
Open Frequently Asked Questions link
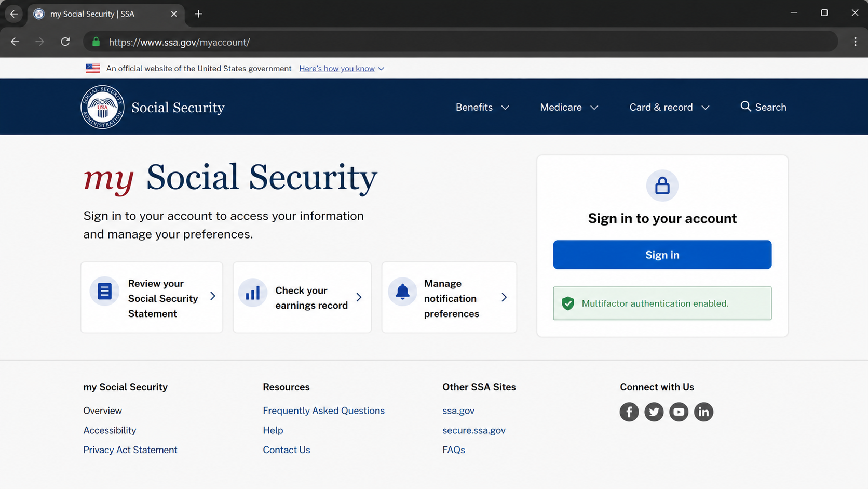(x=323, y=411)
